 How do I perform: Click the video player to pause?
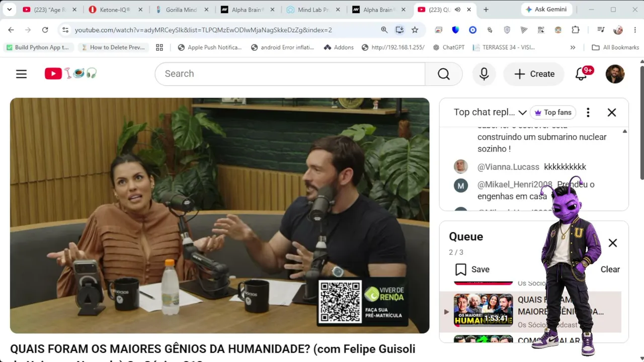tap(219, 215)
